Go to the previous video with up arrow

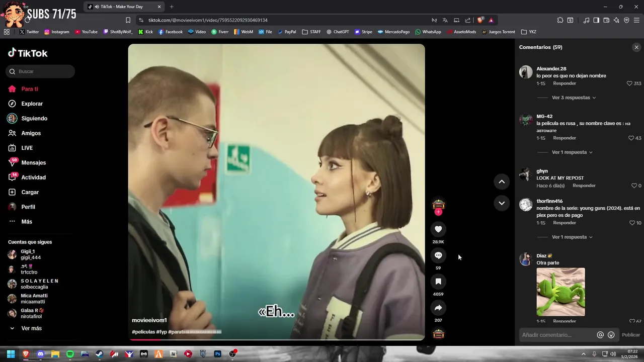502,182
